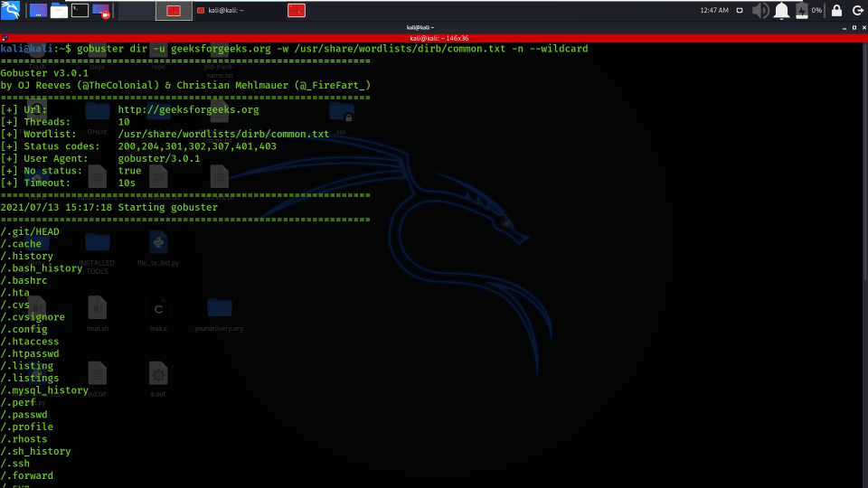Click the /.forward result line
The image size is (868, 488).
coord(26,475)
